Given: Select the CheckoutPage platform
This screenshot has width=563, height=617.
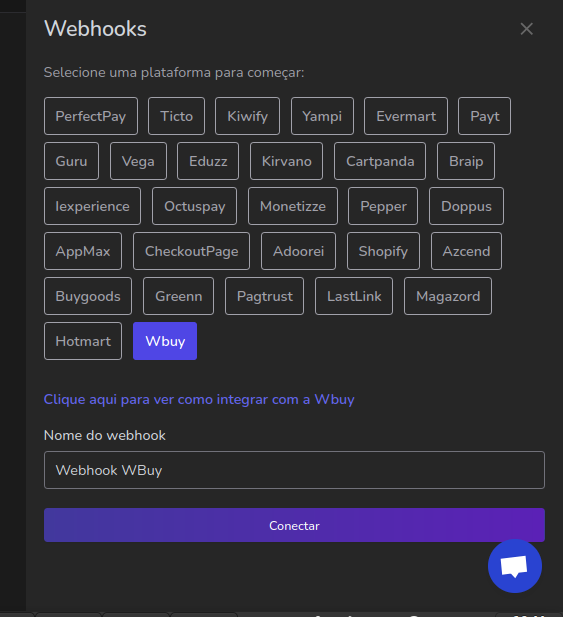Looking at the screenshot, I should 192,251.
